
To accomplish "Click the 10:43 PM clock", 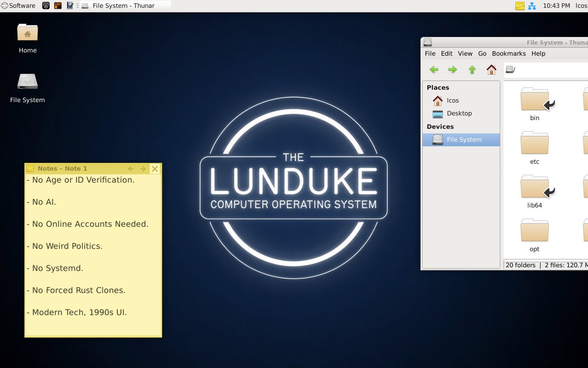I will point(556,6).
